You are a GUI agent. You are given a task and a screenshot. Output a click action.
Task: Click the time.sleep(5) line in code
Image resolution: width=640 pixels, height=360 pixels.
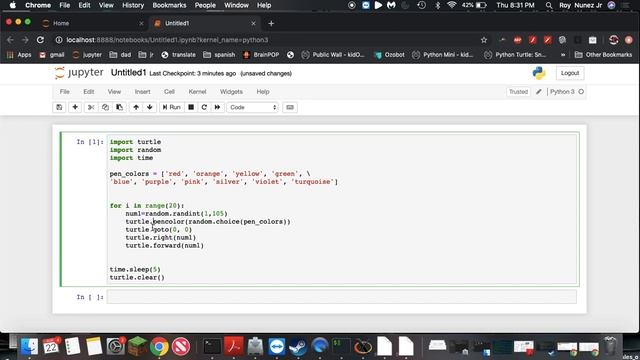135,269
